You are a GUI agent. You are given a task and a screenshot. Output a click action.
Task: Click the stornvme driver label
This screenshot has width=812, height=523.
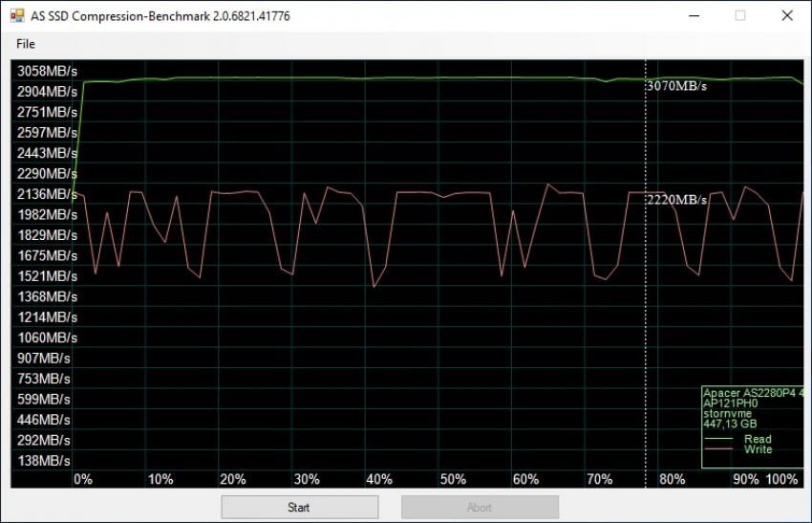coord(728,414)
